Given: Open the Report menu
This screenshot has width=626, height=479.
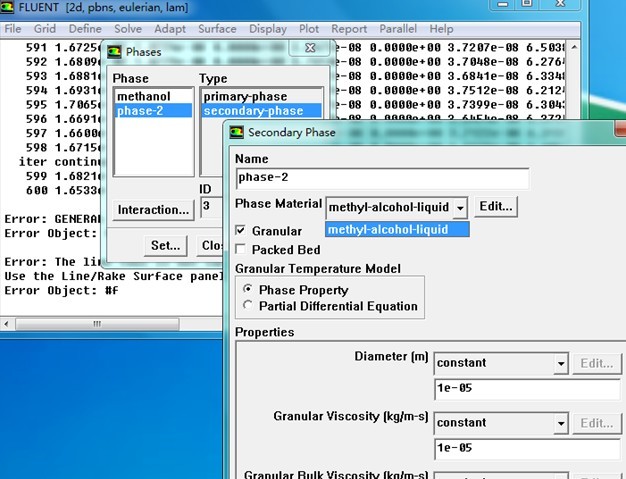Looking at the screenshot, I should coord(349,29).
